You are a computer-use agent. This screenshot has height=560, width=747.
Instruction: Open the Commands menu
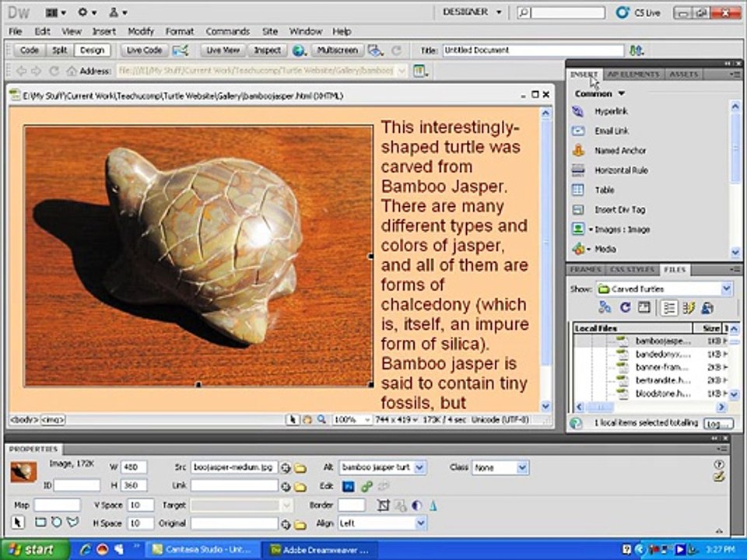click(227, 32)
